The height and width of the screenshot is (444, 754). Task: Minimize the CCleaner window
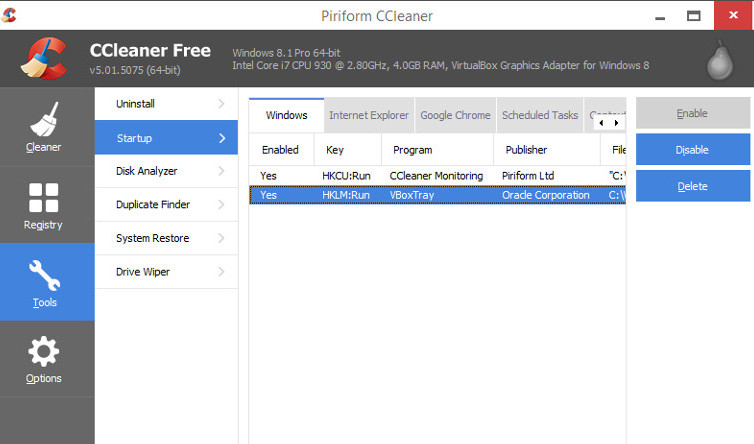coord(660,16)
